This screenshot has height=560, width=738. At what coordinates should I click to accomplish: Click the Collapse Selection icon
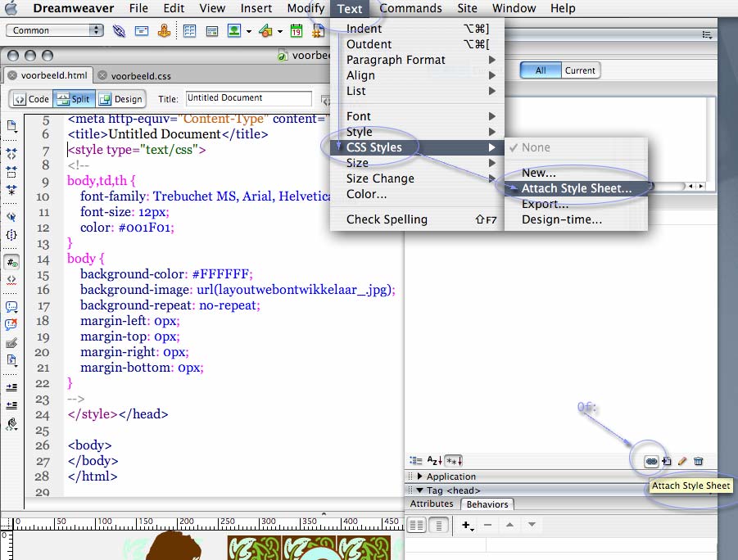pos(11,172)
